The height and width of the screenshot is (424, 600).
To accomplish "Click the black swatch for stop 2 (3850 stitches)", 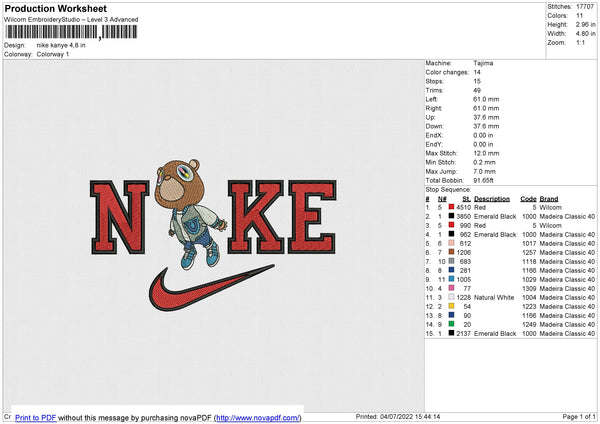I will point(451,216).
